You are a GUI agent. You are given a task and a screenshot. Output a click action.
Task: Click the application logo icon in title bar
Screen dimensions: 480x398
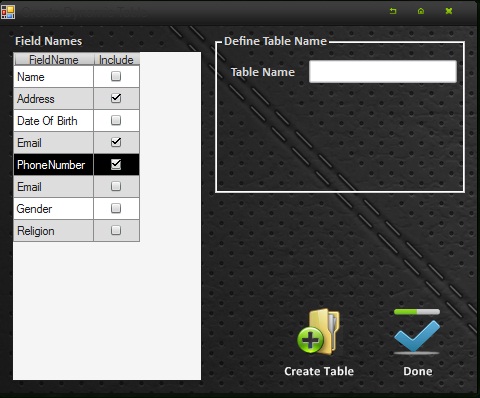[8, 12]
